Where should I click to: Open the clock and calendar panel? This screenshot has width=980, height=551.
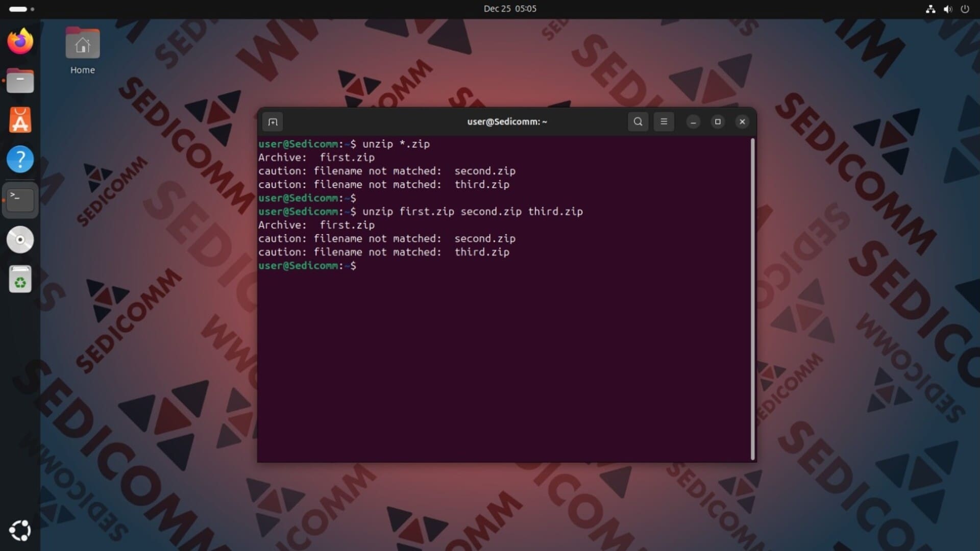(x=509, y=9)
